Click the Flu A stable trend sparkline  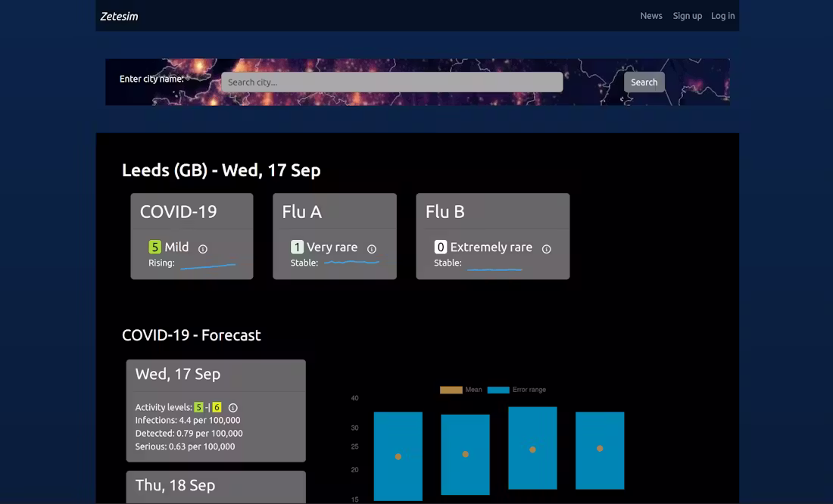tap(351, 263)
